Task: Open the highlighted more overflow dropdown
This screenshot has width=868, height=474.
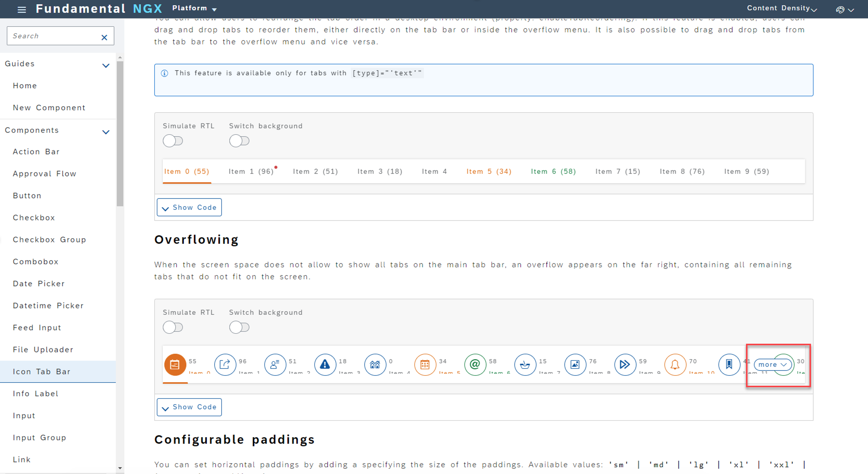Action: tap(773, 365)
